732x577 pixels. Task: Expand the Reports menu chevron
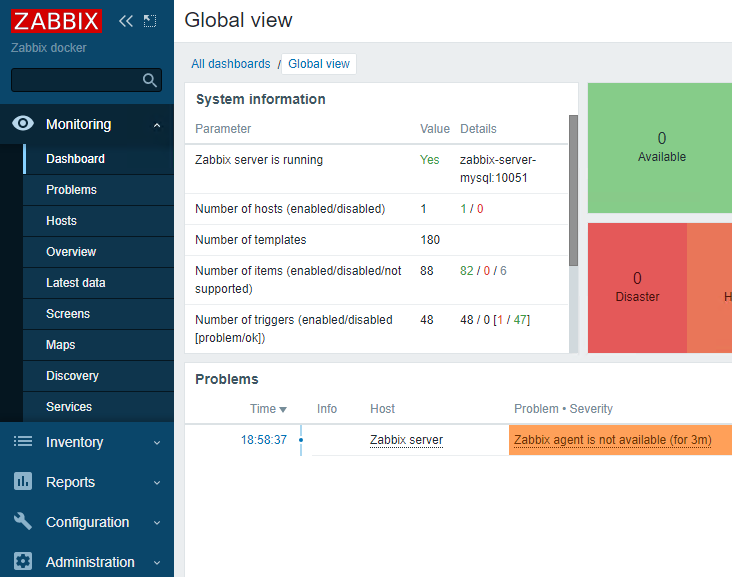(157, 483)
